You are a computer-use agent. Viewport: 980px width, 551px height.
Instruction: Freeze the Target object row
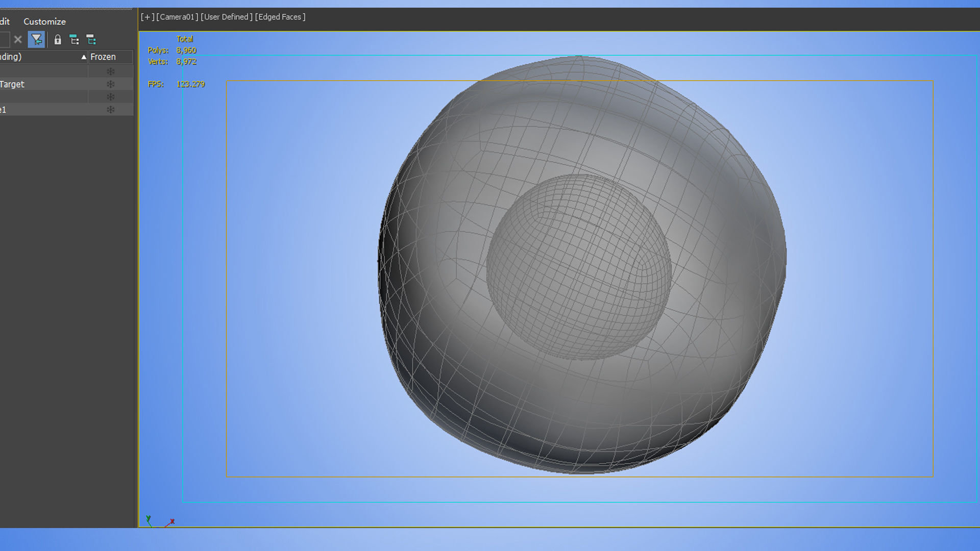point(110,84)
